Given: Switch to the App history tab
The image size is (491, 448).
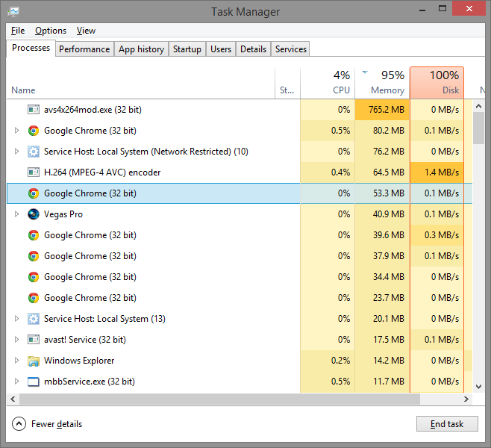Looking at the screenshot, I should pos(141,49).
